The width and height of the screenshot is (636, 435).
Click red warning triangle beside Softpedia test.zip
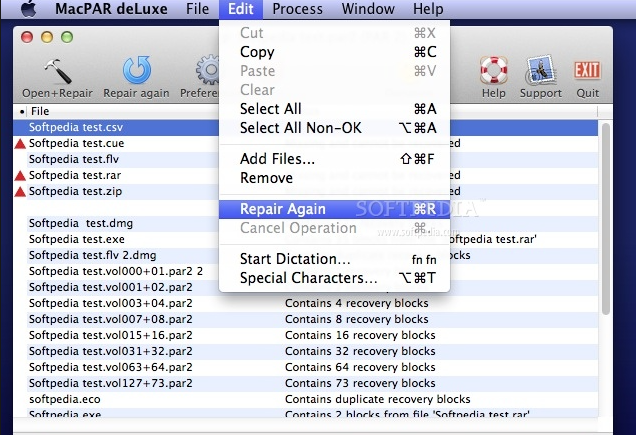[20, 192]
